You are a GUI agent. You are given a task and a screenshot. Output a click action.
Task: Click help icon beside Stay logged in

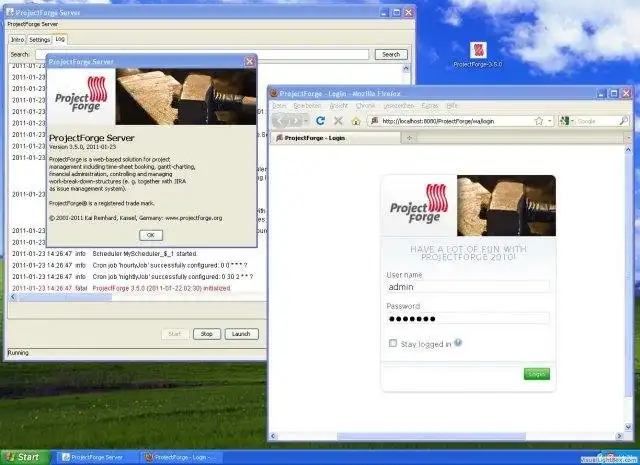click(458, 343)
